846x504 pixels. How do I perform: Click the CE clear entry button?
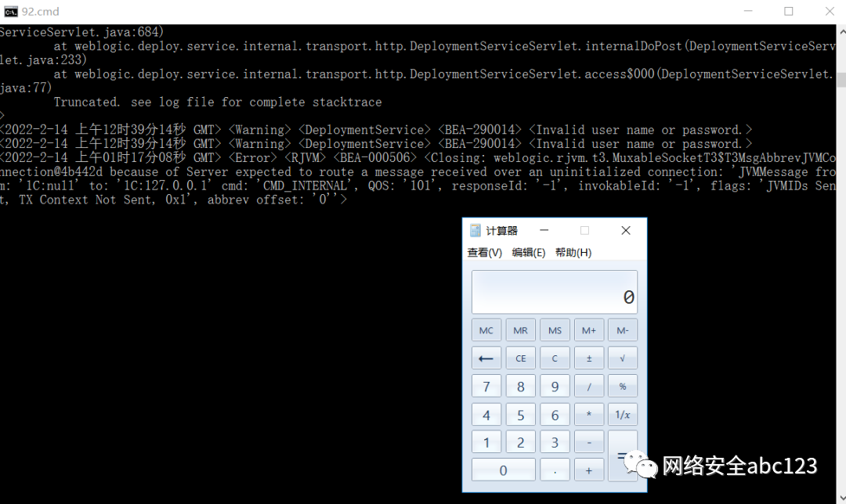521,358
